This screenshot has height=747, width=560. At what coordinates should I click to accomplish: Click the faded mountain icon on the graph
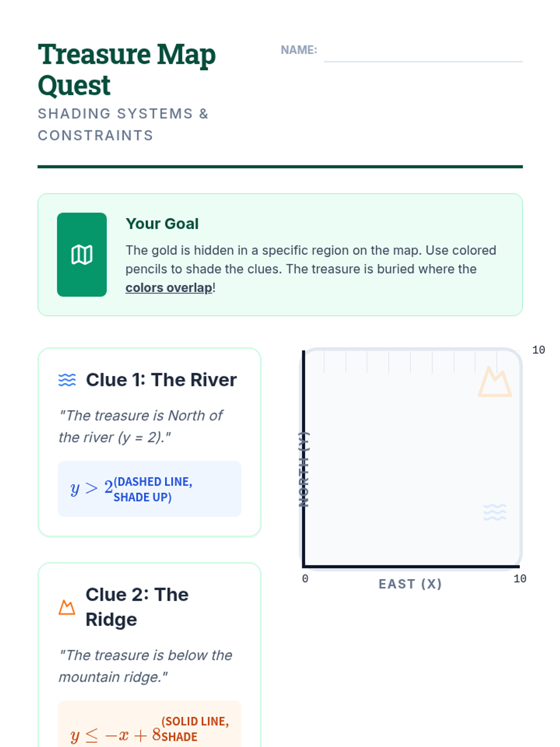(495, 382)
